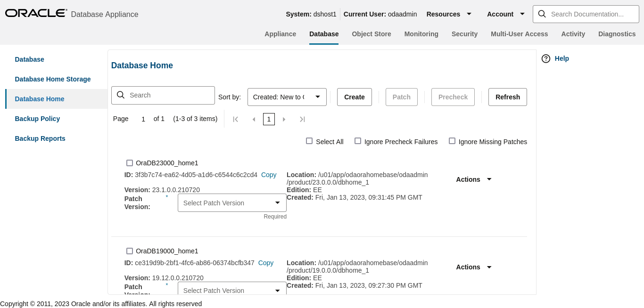
Task: Switch to the Security tab
Action: [464, 34]
